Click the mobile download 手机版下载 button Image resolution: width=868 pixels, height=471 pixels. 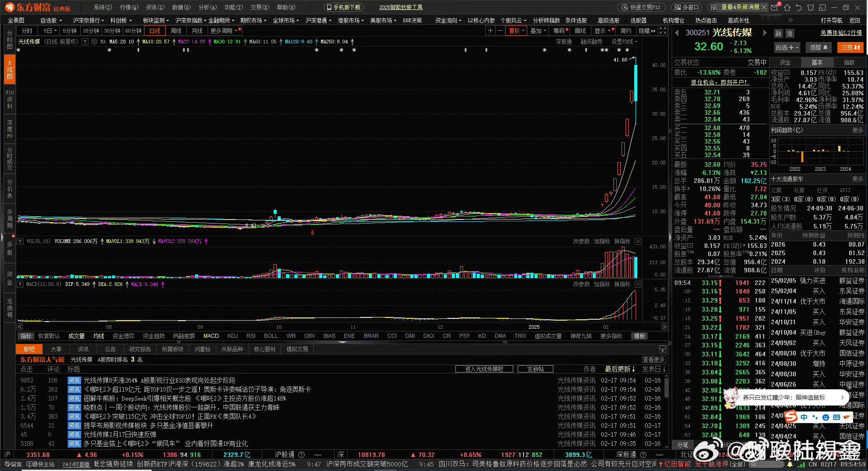(344, 7)
